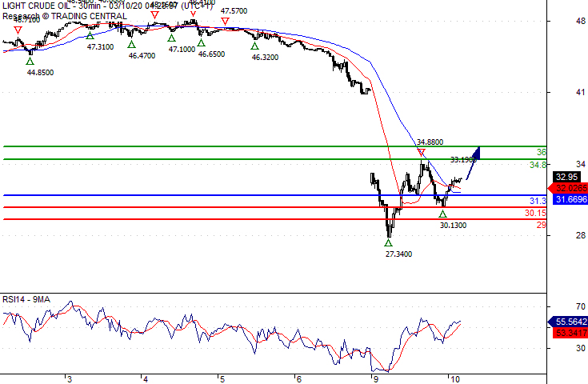Click the green 36 resistance level label

pos(541,152)
